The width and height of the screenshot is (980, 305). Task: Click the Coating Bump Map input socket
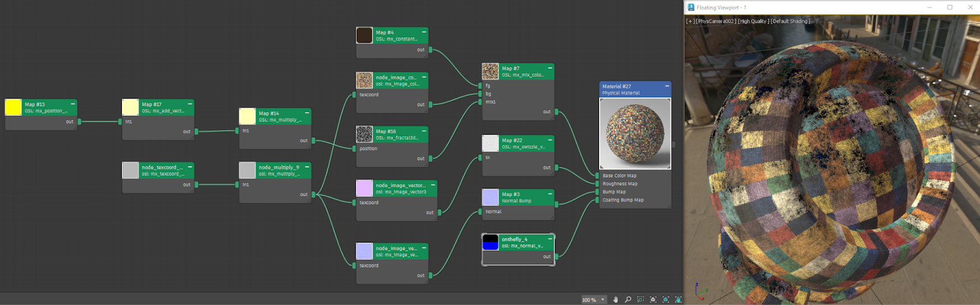tap(597, 200)
